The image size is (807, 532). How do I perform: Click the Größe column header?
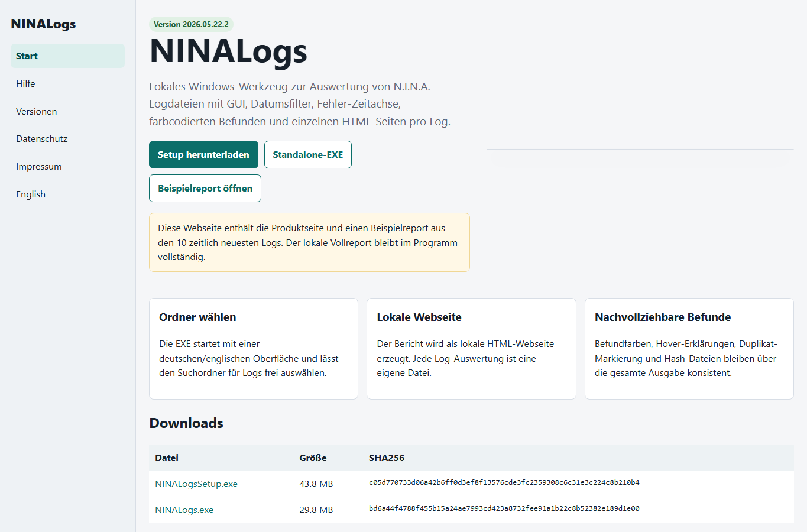(313, 458)
